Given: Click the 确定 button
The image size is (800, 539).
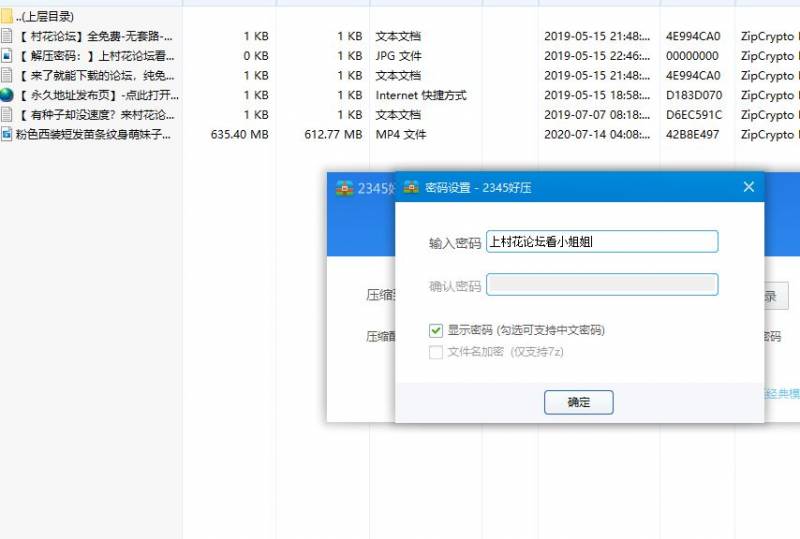Looking at the screenshot, I should click(579, 402).
